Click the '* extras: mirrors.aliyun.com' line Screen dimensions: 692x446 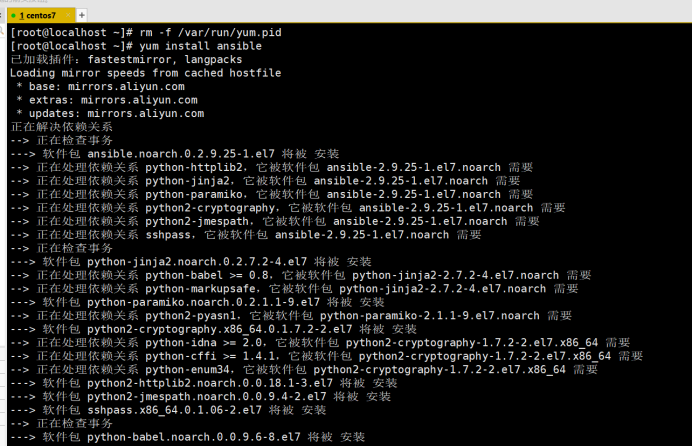(x=107, y=100)
